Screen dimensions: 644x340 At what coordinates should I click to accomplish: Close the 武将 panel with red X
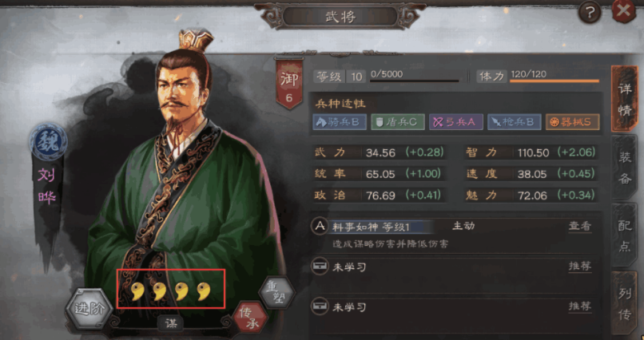623,11
